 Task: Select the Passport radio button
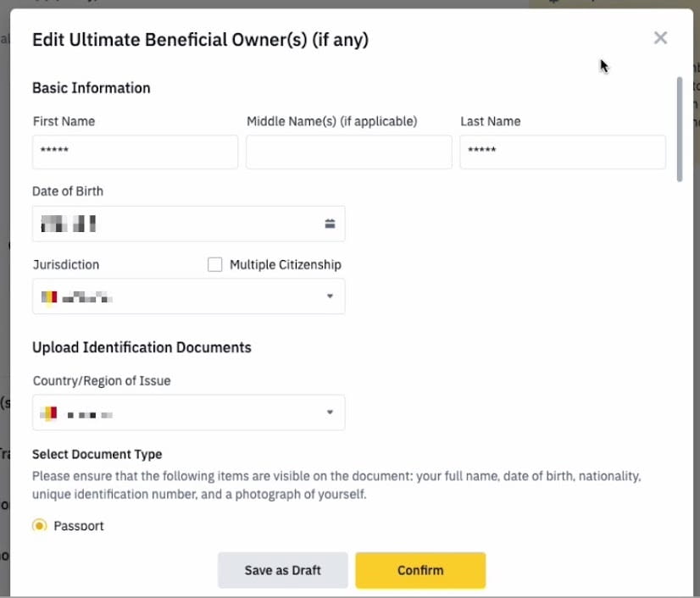pyautogui.click(x=39, y=526)
